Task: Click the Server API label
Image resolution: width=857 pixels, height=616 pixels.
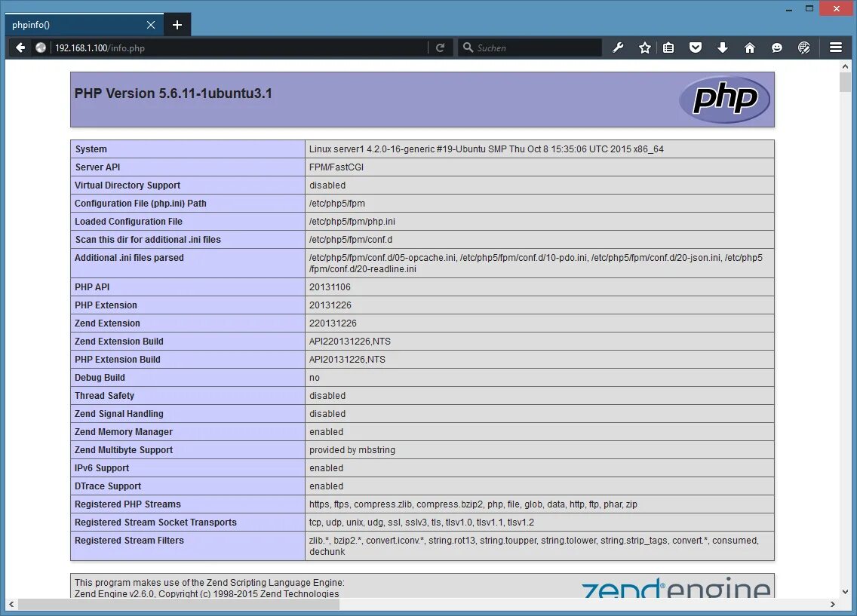Action: 97,167
